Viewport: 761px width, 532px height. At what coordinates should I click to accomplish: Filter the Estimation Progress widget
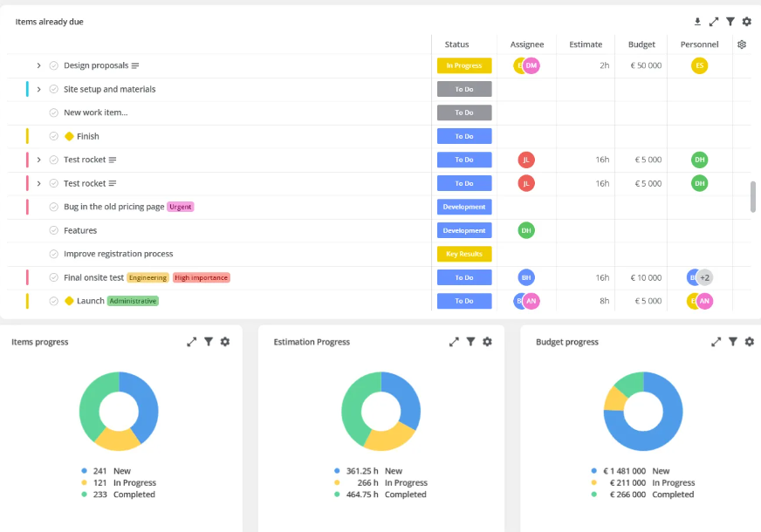click(470, 342)
